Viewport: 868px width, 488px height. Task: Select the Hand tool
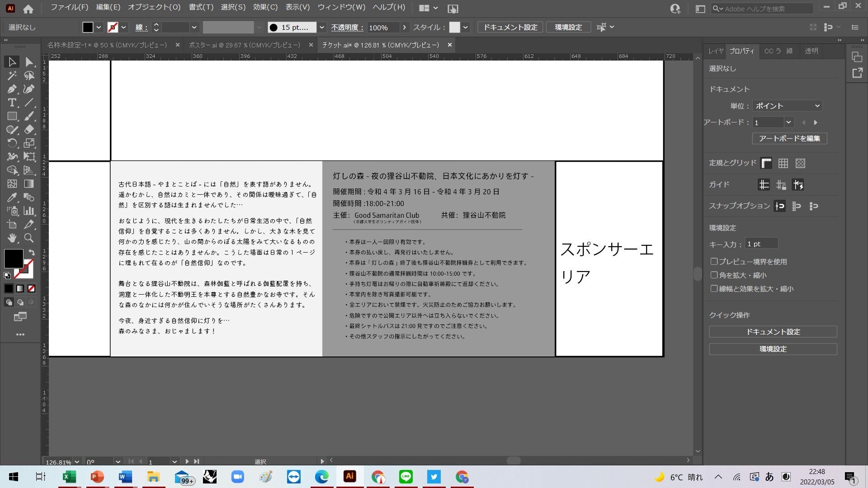pos(12,238)
